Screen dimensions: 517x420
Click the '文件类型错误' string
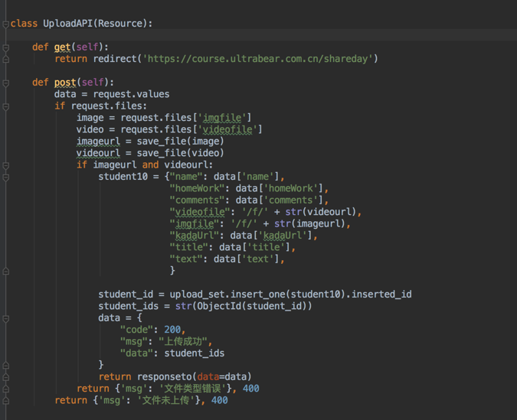[x=193, y=389]
